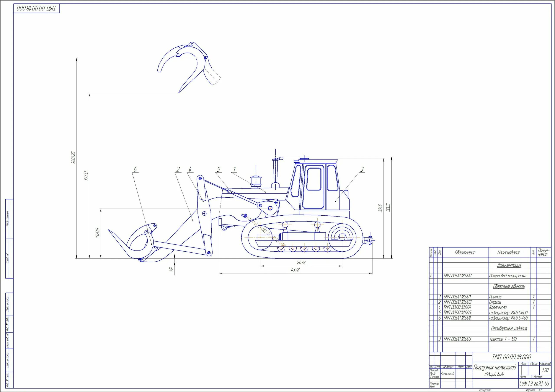Click callout number 6 above the grapple
The height and width of the screenshot is (392, 555).
click(135, 169)
